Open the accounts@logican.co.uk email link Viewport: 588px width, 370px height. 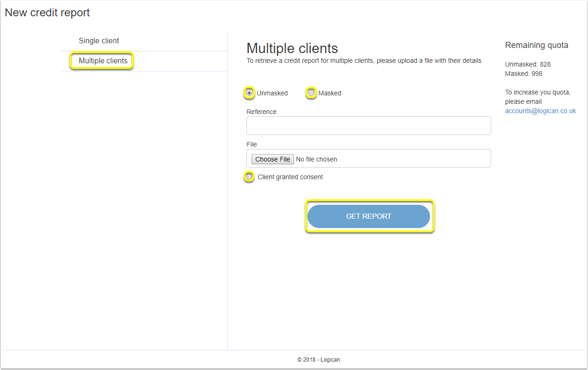click(540, 111)
